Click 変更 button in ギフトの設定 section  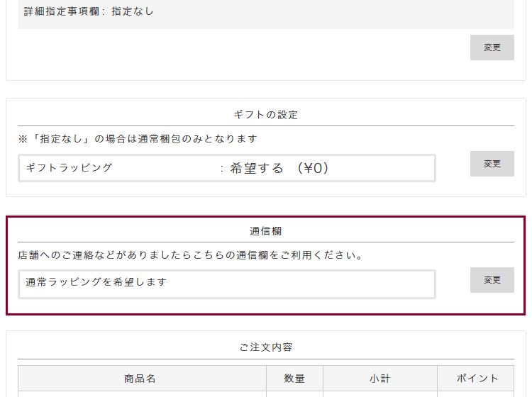(492, 164)
